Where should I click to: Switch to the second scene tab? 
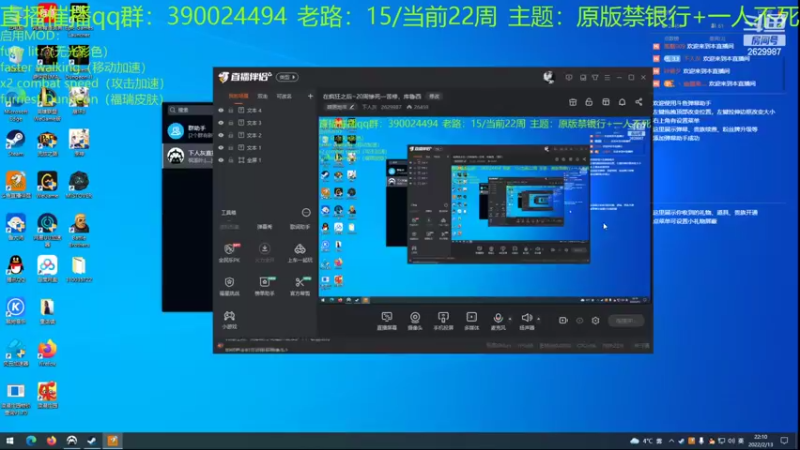pos(262,96)
